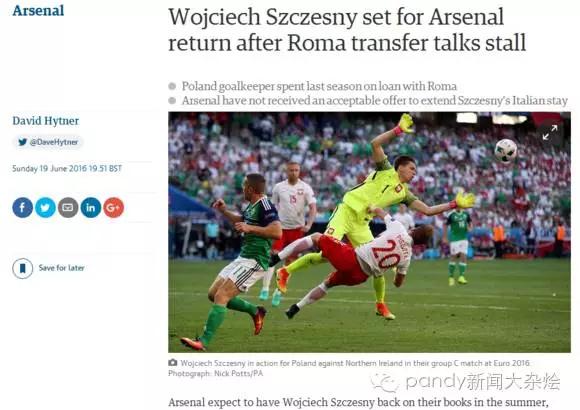Open @DaveHytner Twitter handle

54,142
